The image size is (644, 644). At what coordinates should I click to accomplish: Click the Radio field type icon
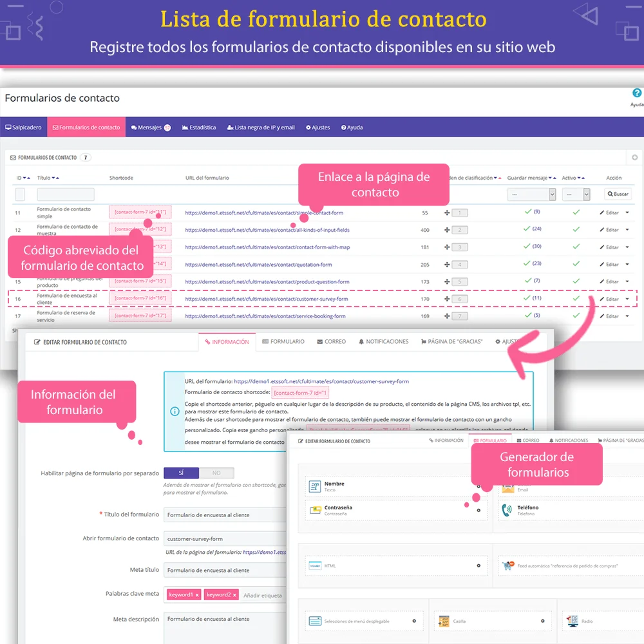[573, 621]
